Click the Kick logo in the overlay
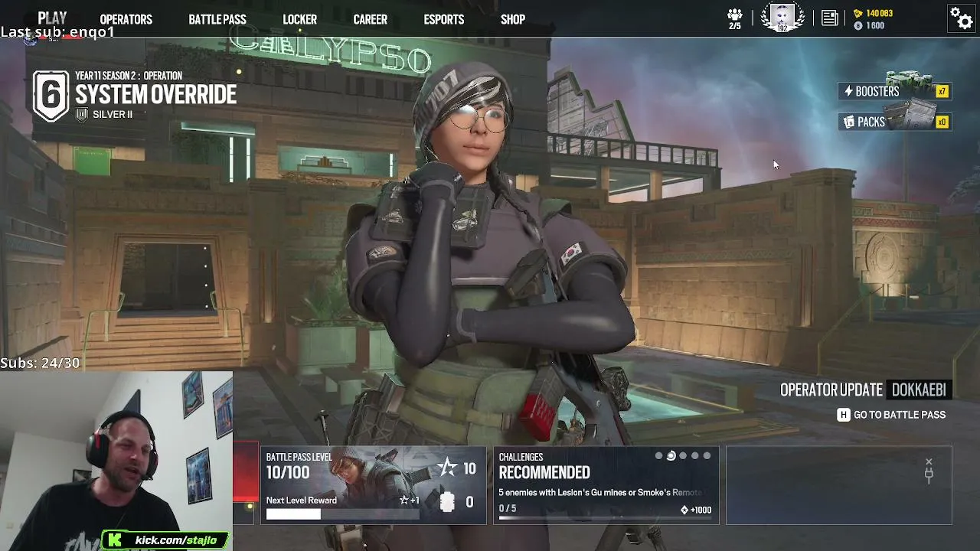Image resolution: width=980 pixels, height=551 pixels. click(115, 540)
